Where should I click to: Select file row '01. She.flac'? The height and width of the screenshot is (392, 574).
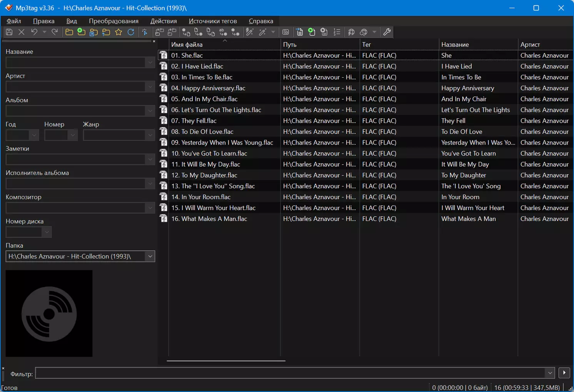(x=365, y=55)
